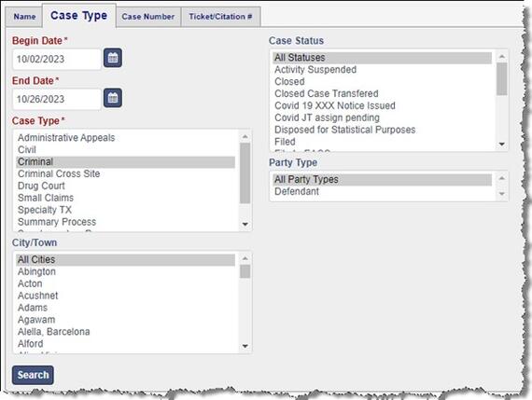The image size is (532, 400).
Task: Click Case Type list scroll-up arrow
Action: 245,137
